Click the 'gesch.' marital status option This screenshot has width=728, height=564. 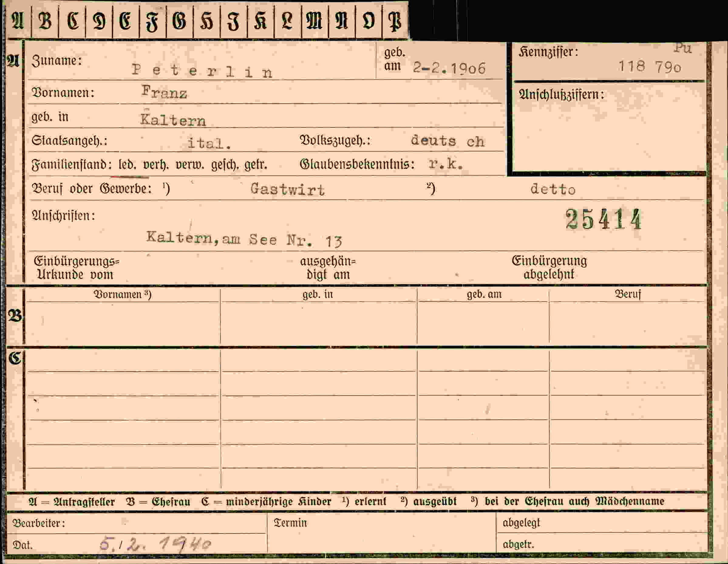[x=225, y=165]
